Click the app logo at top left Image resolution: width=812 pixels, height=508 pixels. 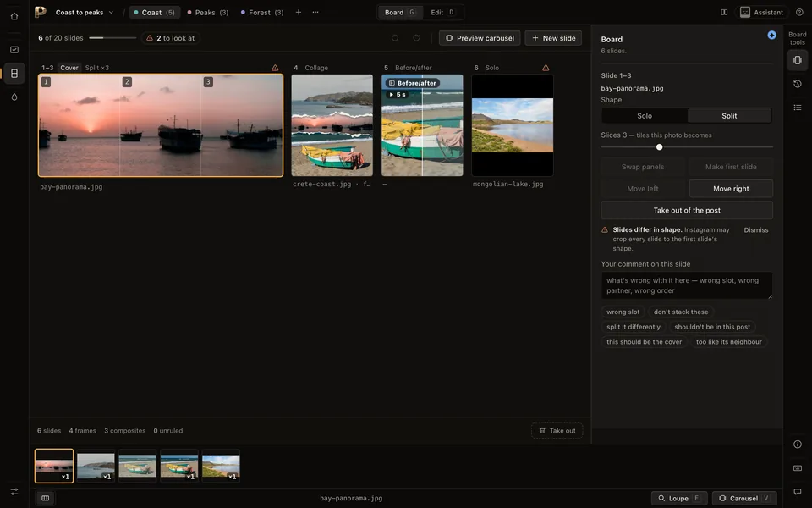pyautogui.click(x=41, y=12)
